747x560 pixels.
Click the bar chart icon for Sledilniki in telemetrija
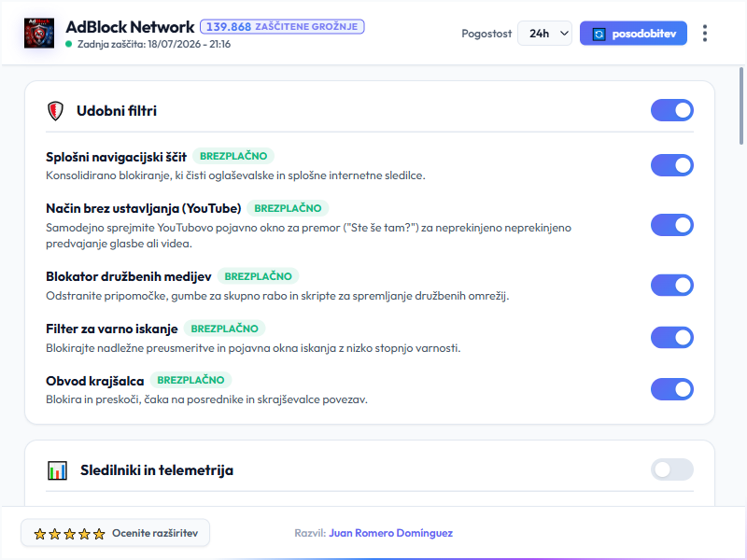[x=57, y=470]
